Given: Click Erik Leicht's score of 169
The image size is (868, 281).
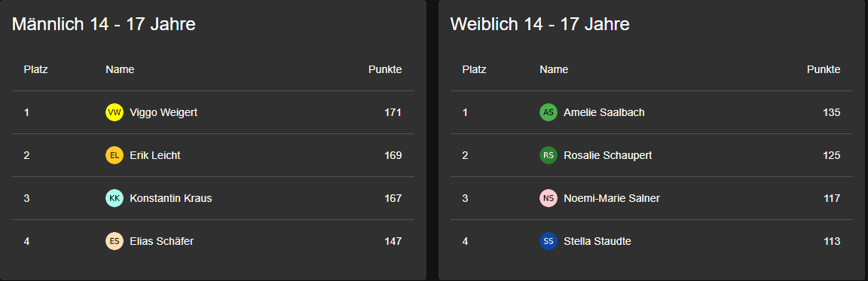Looking at the screenshot, I should (393, 155).
